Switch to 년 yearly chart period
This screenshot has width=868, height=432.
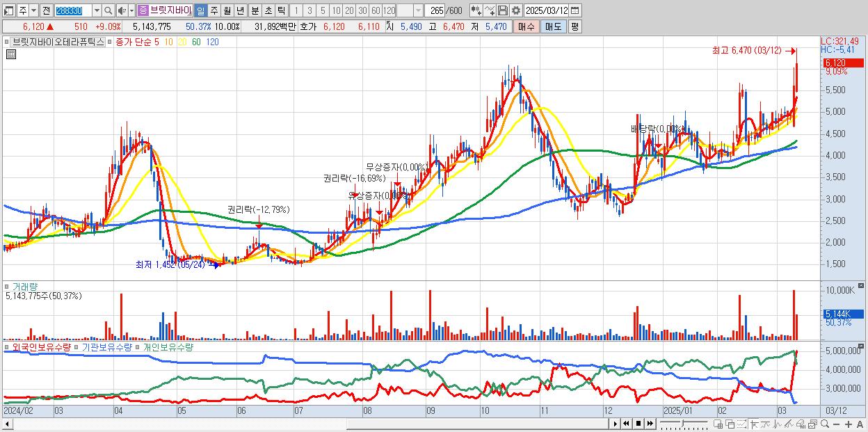pos(240,11)
